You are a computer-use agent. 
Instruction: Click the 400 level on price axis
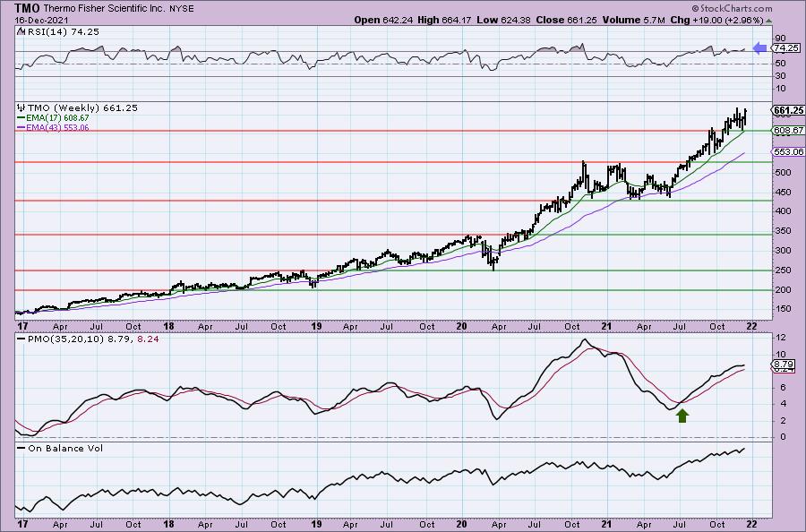coord(783,210)
